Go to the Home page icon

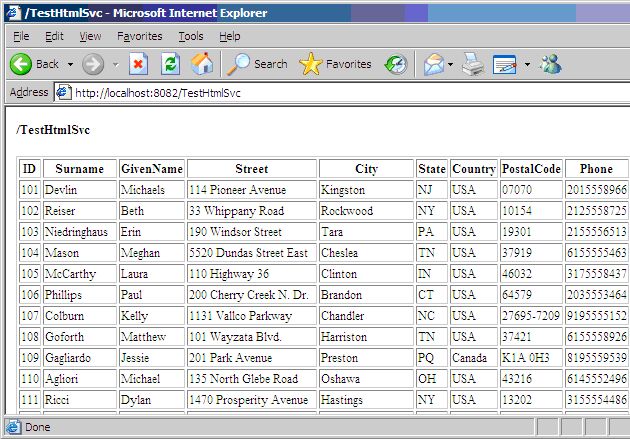(202, 64)
